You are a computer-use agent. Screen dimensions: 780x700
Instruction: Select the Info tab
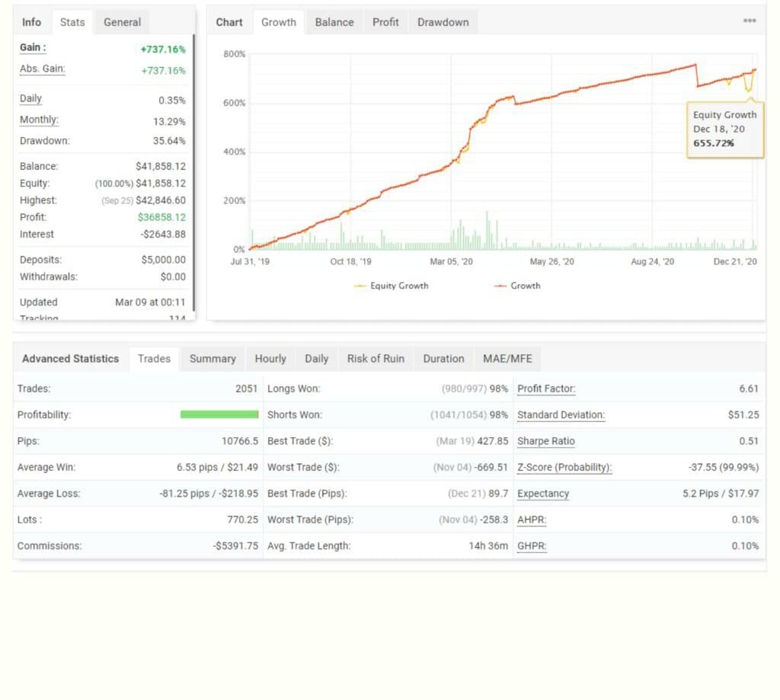coord(31,22)
